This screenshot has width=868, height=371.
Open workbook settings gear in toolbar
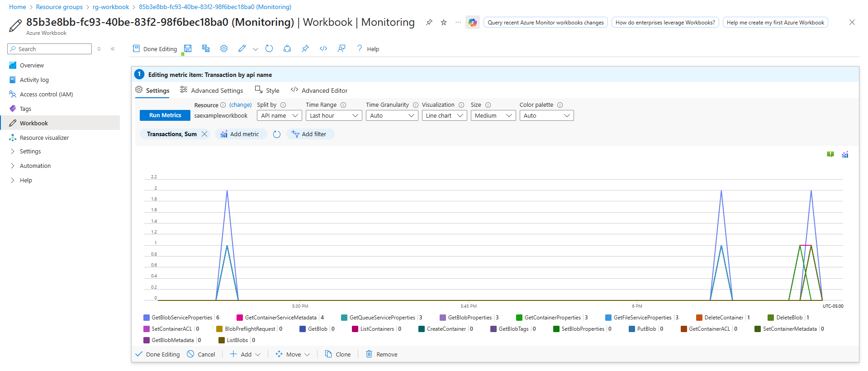pyautogui.click(x=224, y=49)
